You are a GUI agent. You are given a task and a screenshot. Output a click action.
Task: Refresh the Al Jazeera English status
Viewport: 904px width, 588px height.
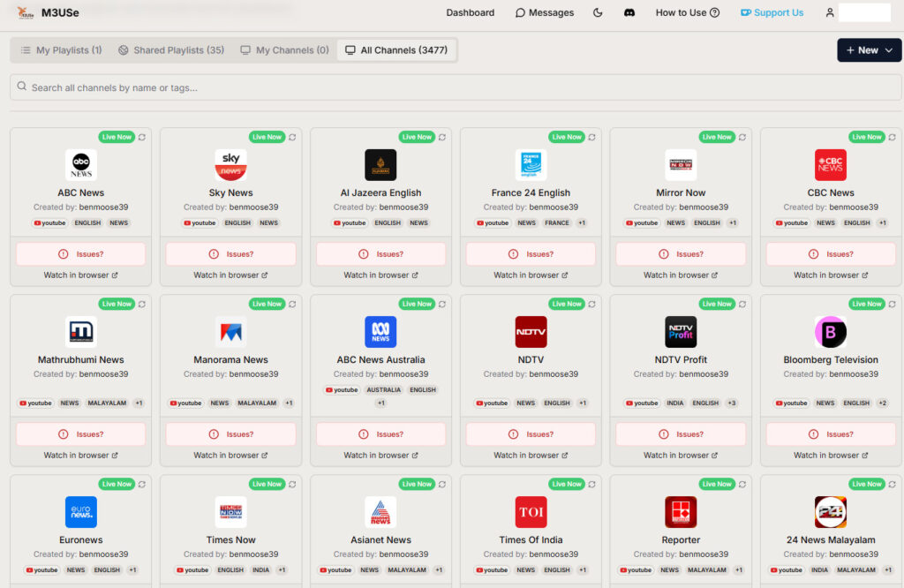coord(442,137)
